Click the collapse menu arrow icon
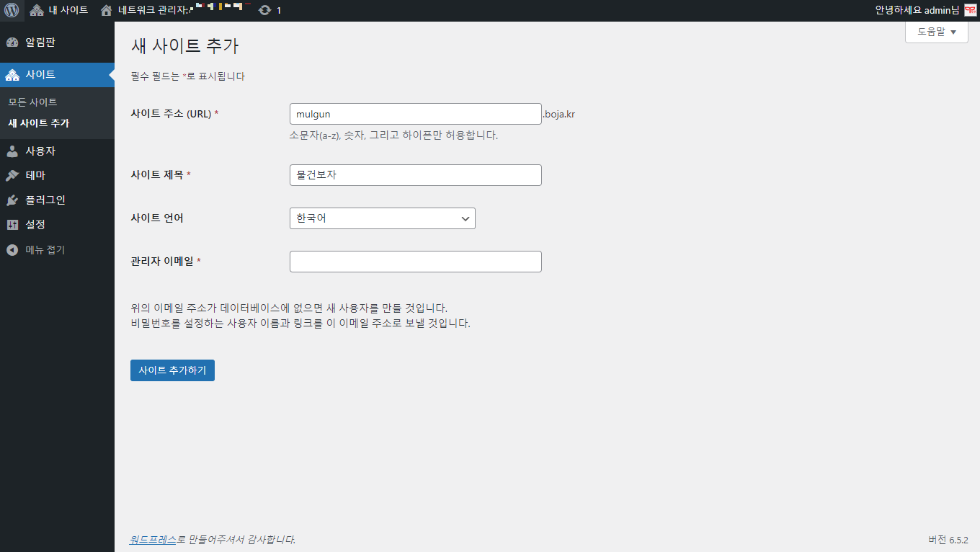The image size is (980, 552). point(12,250)
